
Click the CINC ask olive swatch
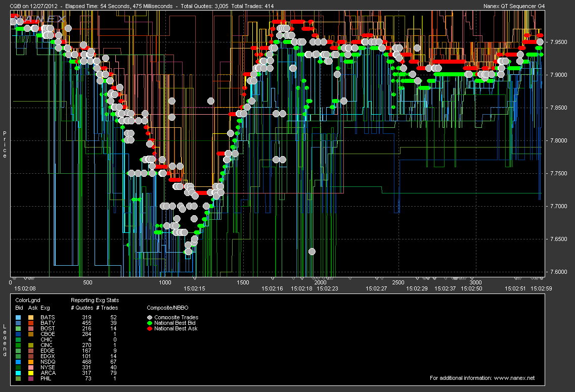(31, 345)
